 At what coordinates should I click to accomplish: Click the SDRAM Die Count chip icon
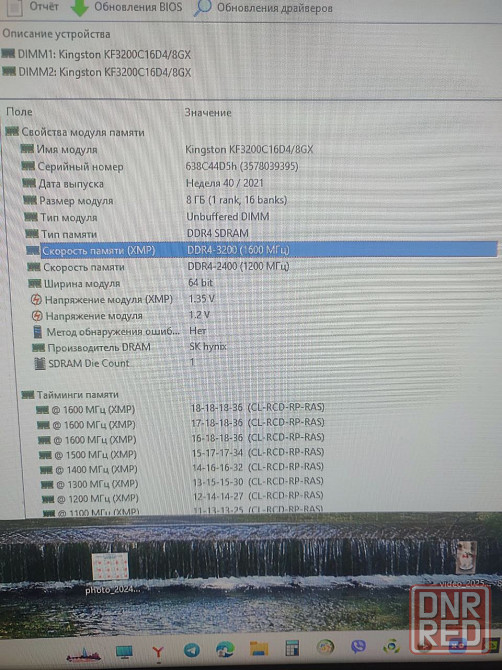point(40,364)
